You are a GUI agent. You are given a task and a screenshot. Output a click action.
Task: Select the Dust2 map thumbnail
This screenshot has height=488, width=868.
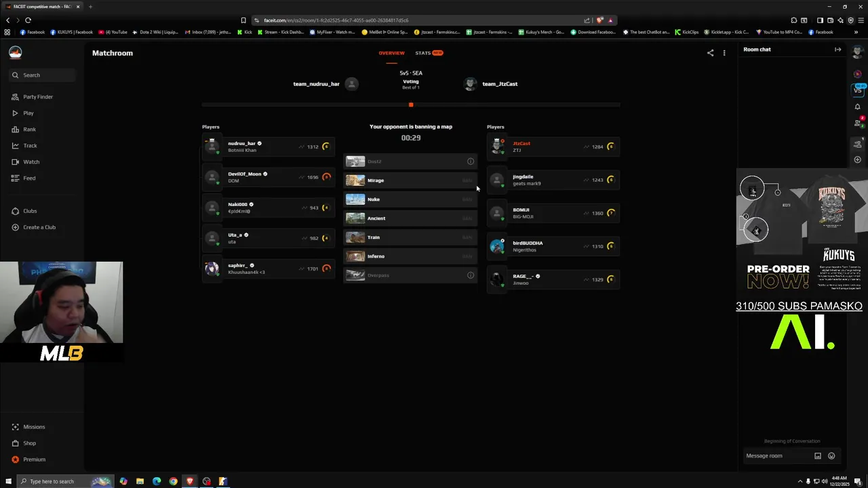click(355, 161)
